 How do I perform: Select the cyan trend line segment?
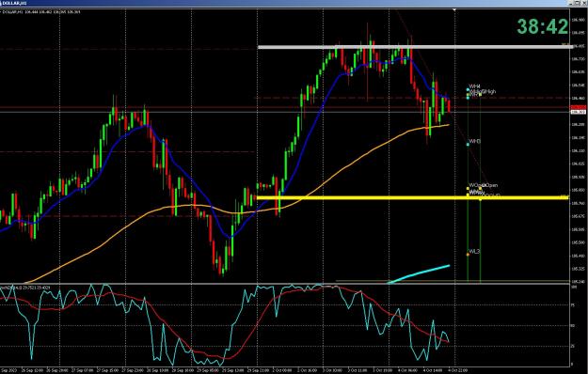419,274
